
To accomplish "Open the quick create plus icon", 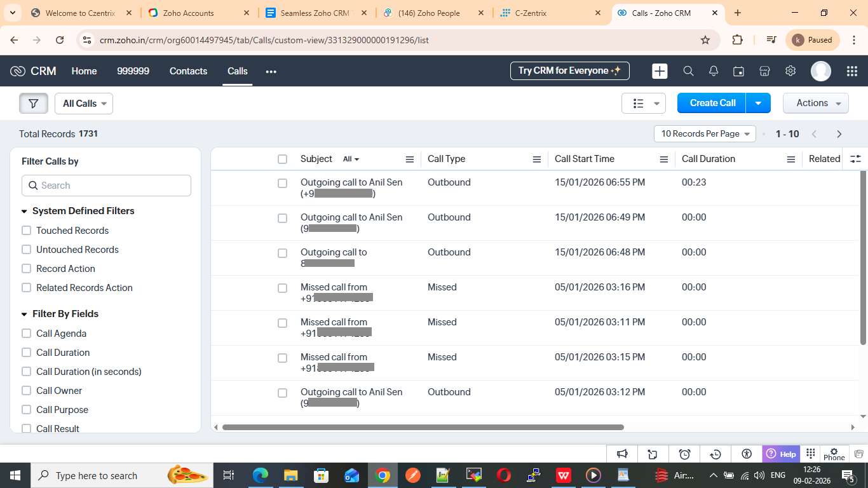I will tap(660, 71).
